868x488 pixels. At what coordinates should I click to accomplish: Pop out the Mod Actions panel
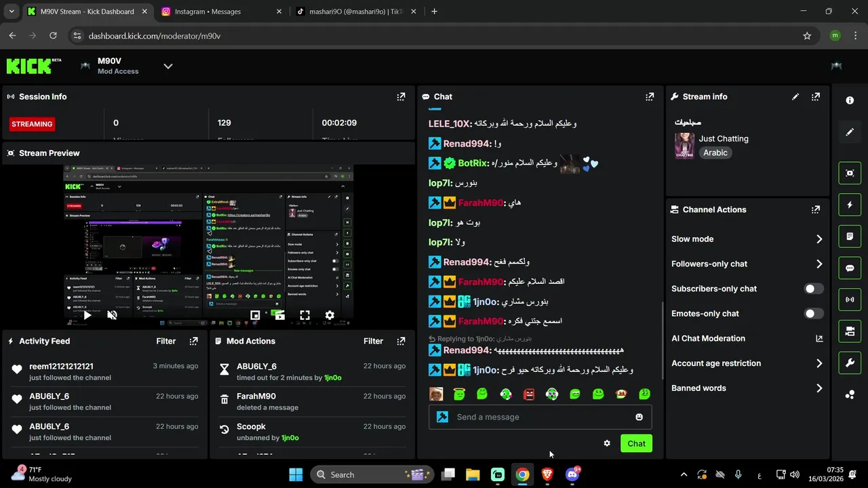[401, 341]
